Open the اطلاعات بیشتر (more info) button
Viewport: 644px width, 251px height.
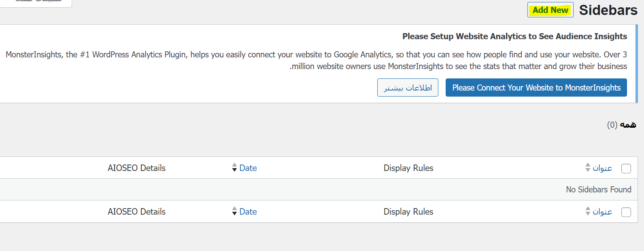408,88
